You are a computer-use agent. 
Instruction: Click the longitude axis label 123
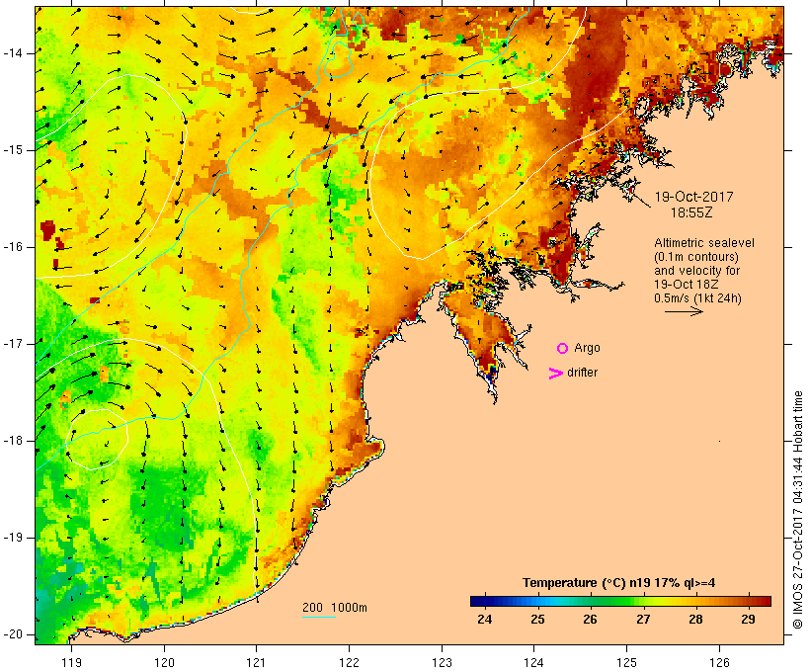pyautogui.click(x=442, y=663)
